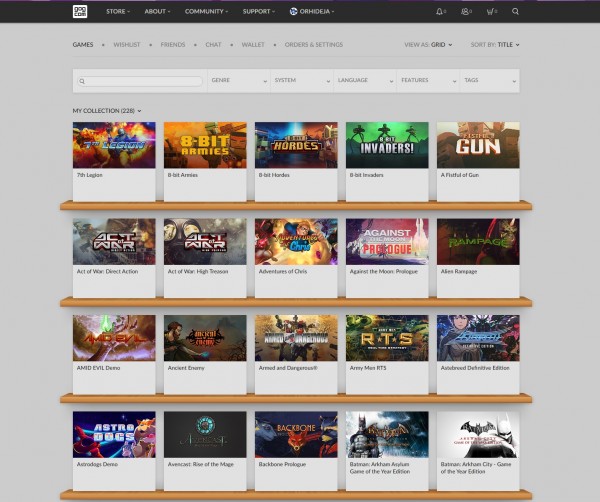This screenshot has width=600, height=502.
Task: Open Astebreed Definitive Edition cover
Action: click(478, 338)
